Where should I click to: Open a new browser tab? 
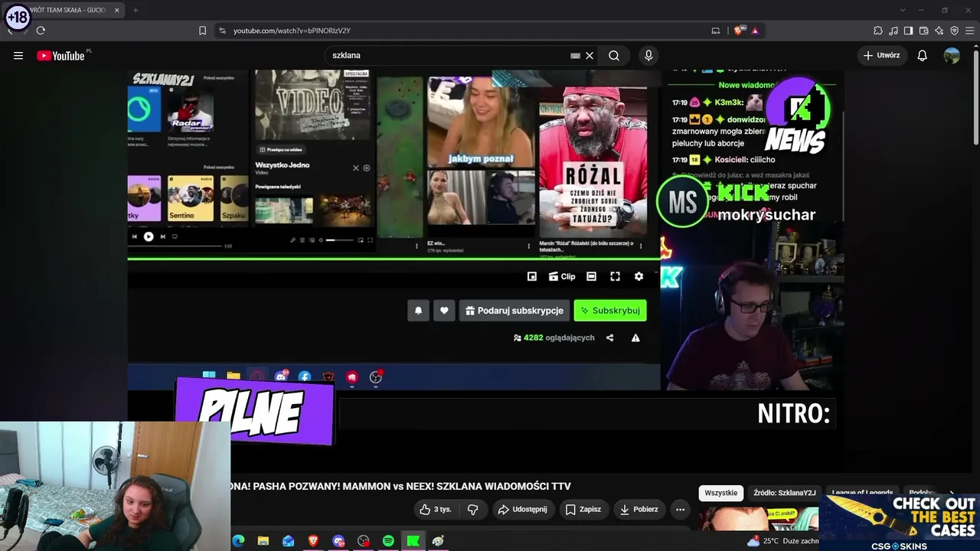click(136, 10)
